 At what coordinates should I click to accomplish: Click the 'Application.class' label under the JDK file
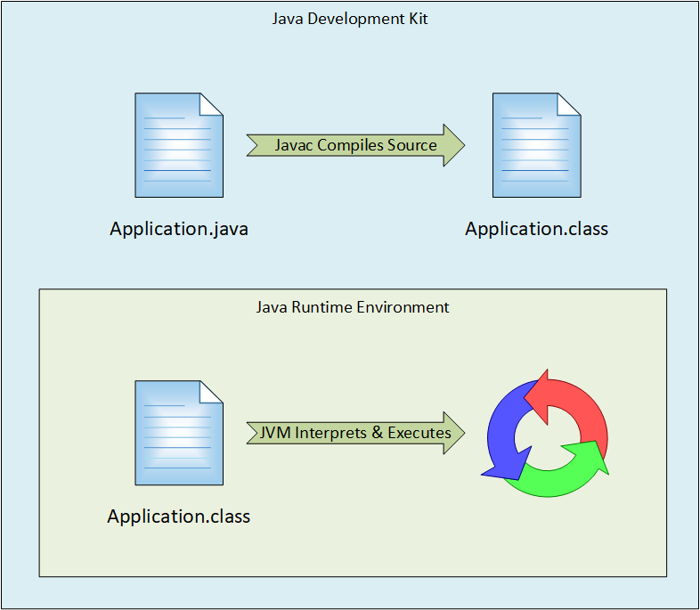pos(537,230)
